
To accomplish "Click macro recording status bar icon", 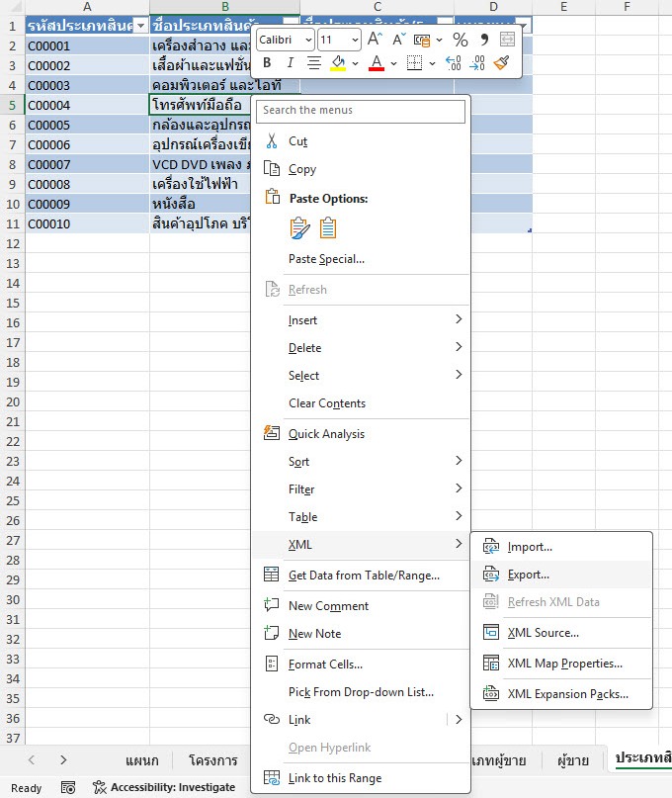I will coord(67,787).
